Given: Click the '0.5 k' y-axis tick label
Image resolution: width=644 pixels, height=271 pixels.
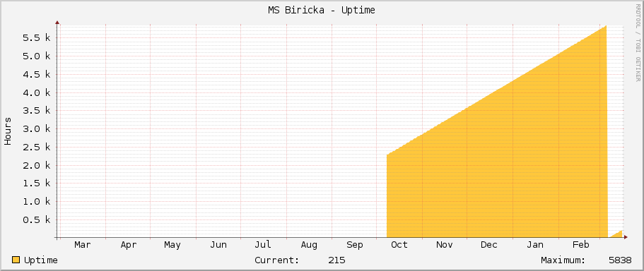Looking at the screenshot, I should pyautogui.click(x=37, y=219).
